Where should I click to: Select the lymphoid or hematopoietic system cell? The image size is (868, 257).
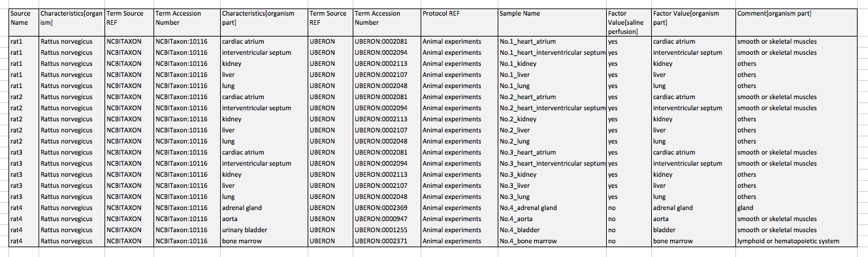click(796, 241)
